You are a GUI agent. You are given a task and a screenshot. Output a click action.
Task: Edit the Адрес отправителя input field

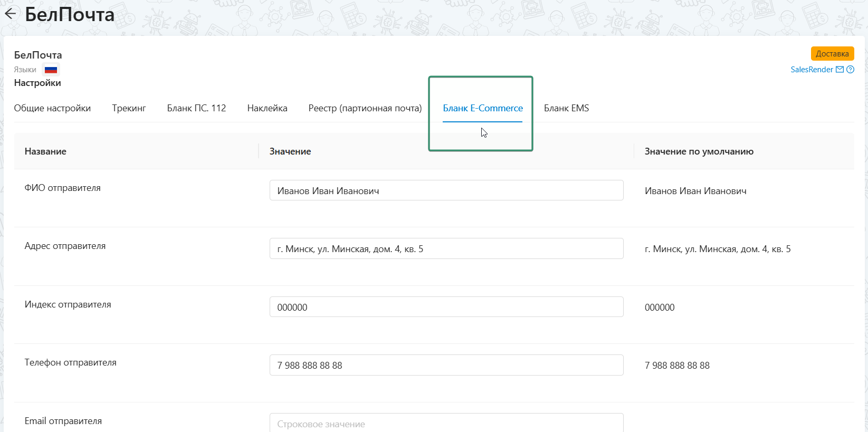point(446,248)
